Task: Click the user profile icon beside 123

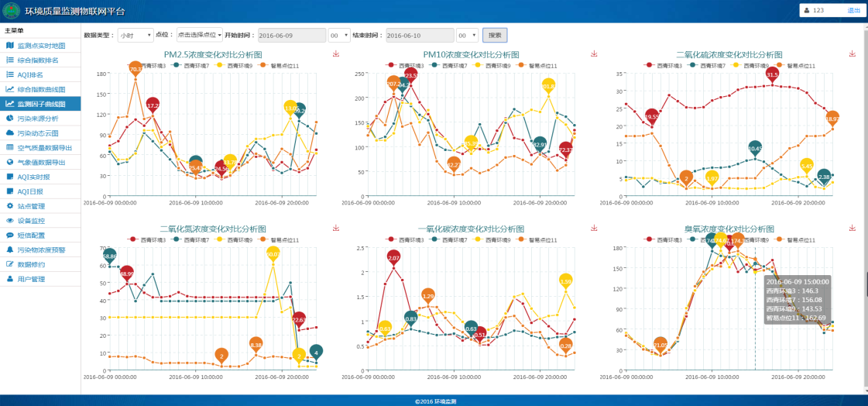Action: [807, 11]
